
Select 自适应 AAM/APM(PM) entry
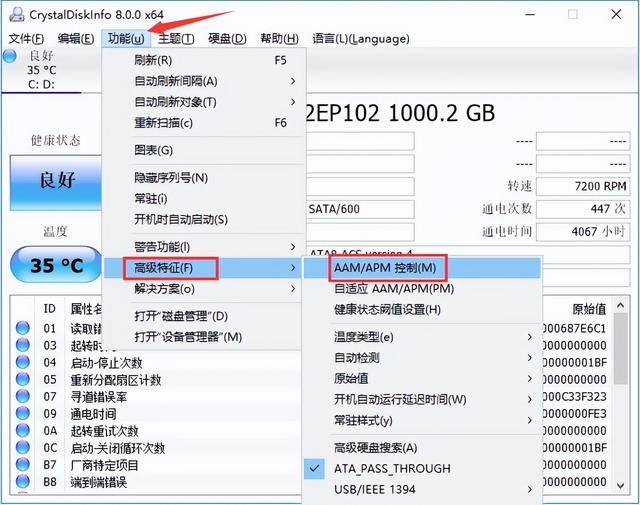point(422,289)
